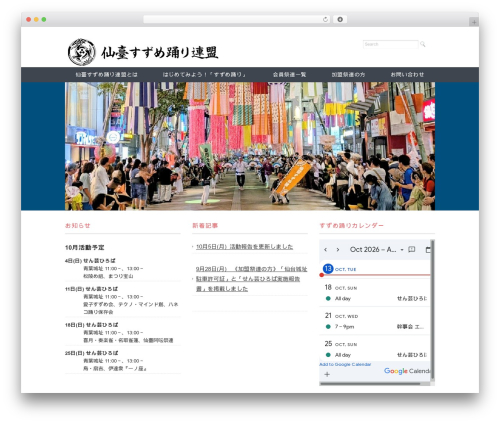500x423 pixels.
Task: Open 加盟祭連の方 menu item
Action: [x=348, y=75]
